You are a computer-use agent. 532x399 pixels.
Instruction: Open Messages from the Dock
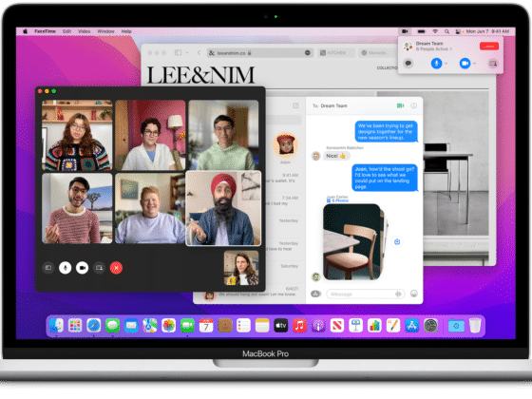112,326
